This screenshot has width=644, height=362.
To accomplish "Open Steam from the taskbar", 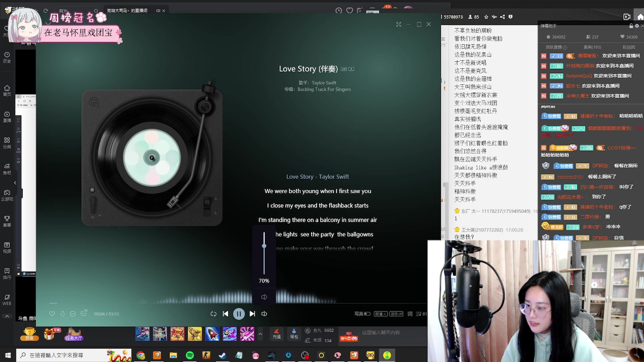I will point(222,356).
